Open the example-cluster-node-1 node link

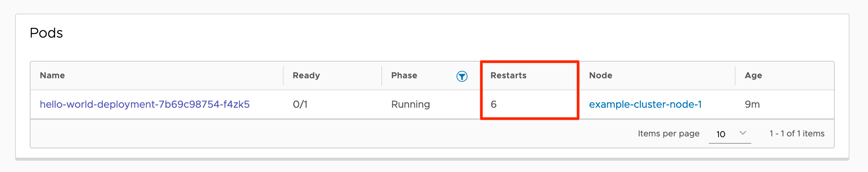click(645, 104)
